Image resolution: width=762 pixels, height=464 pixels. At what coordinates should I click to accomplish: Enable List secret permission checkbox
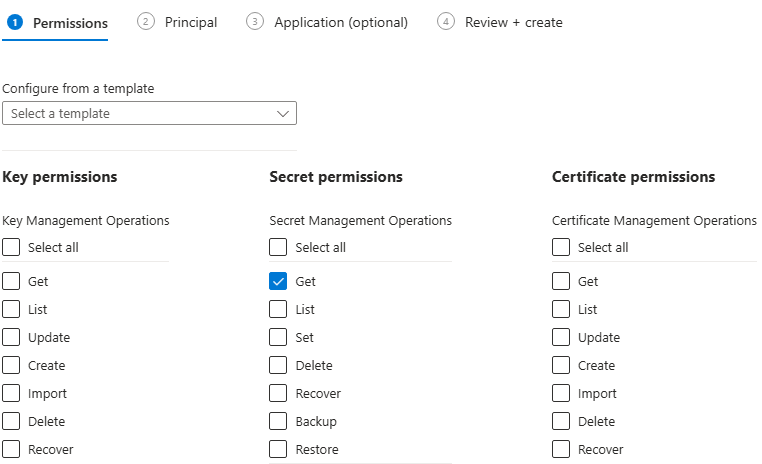coord(278,310)
